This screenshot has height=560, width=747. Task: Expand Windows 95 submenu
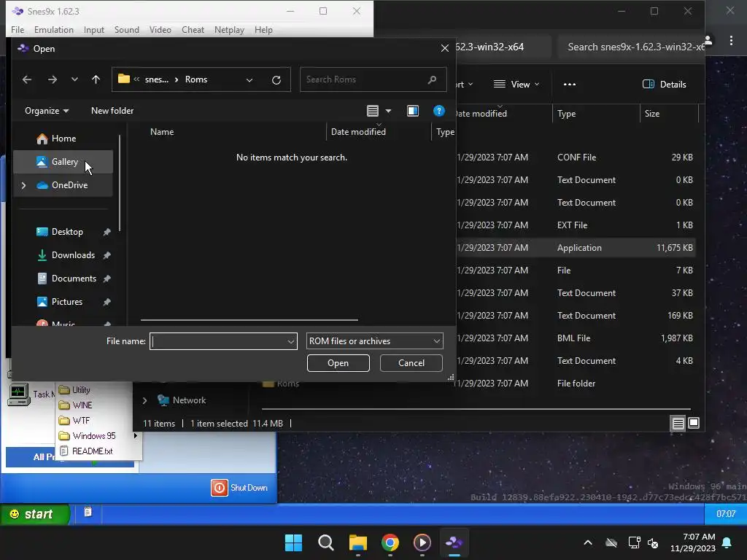(135, 436)
